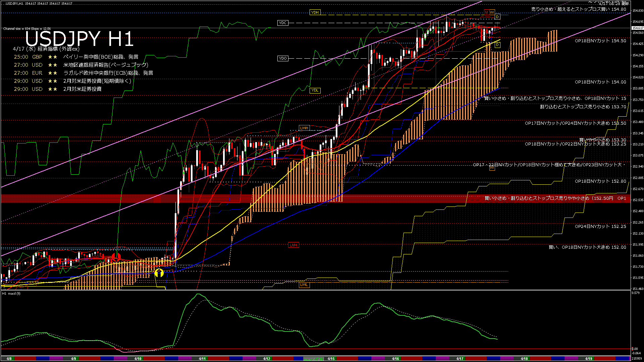Click the 'OP18日NYカット 154.00' label

pyautogui.click(x=600, y=82)
